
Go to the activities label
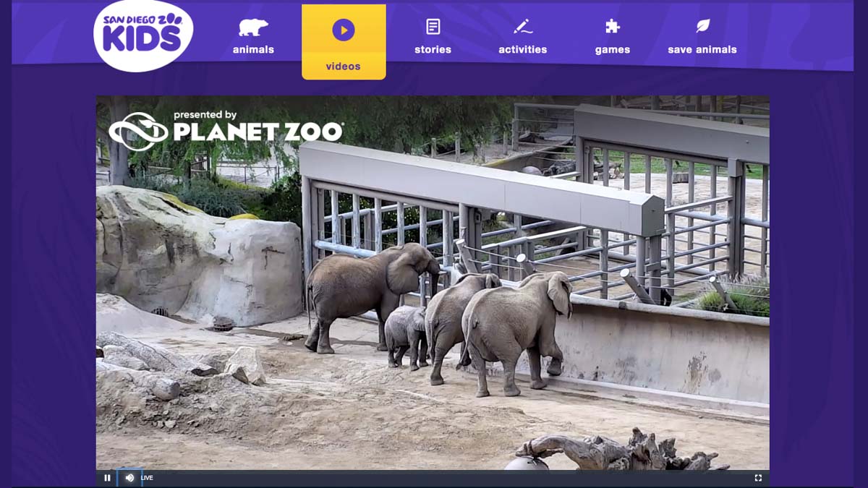click(x=522, y=50)
